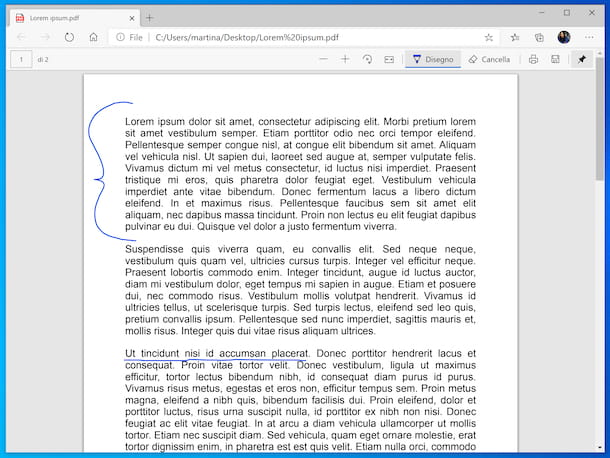Select the Cancella eraser tool
This screenshot has width=610, height=458.
489,60
